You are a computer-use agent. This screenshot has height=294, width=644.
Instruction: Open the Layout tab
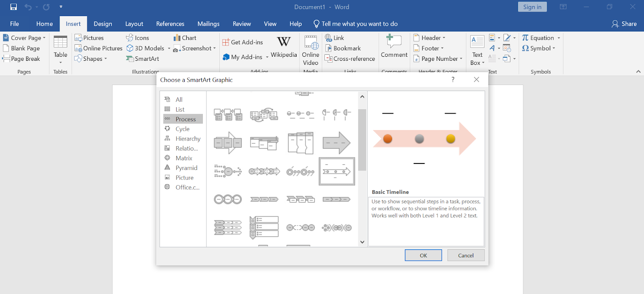(134, 24)
